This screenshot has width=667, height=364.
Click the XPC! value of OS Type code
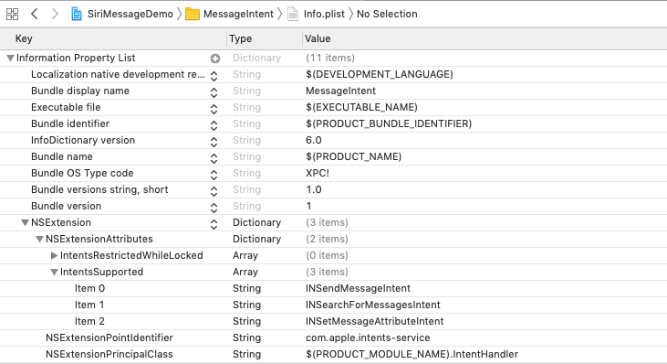[317, 173]
